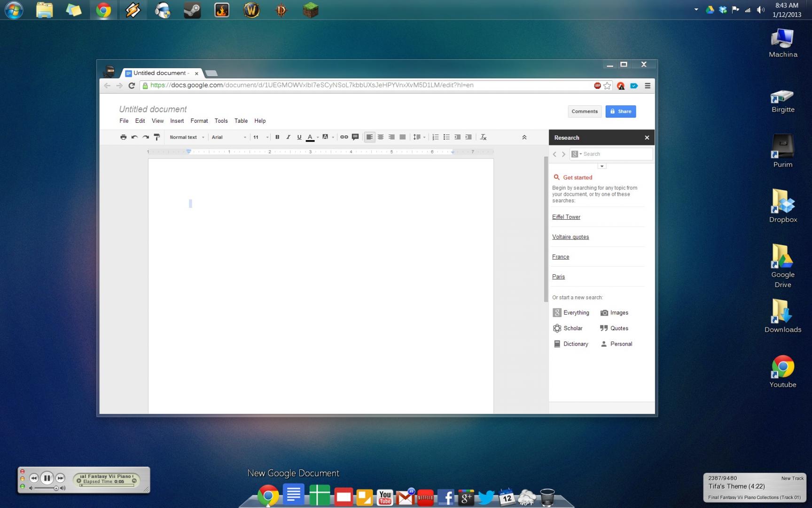812x508 pixels.
Task: Enable center alignment
Action: pyautogui.click(x=381, y=137)
